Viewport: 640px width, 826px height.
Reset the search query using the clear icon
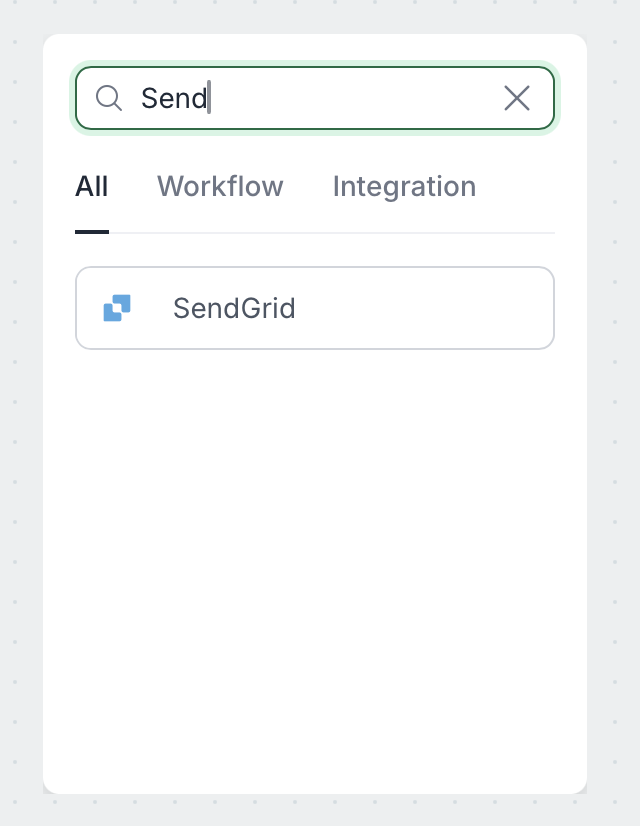tap(517, 98)
